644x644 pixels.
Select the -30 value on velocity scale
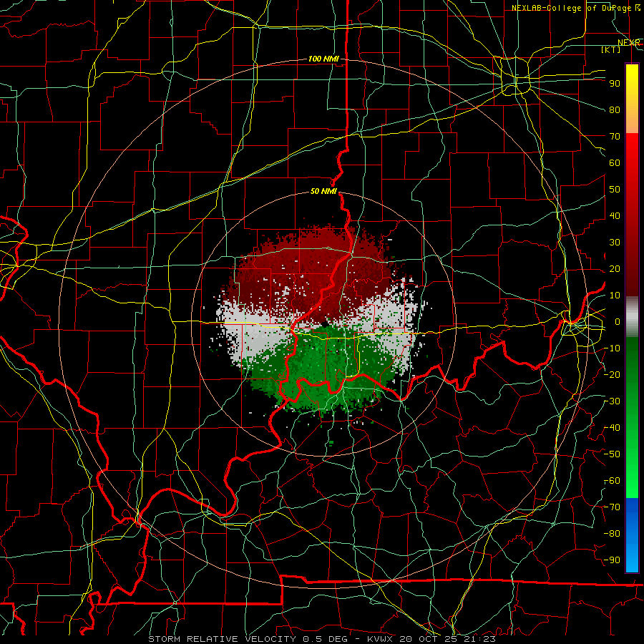coord(612,401)
